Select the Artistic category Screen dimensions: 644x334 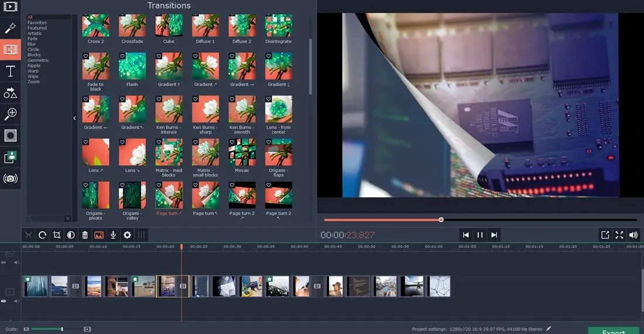[35, 33]
